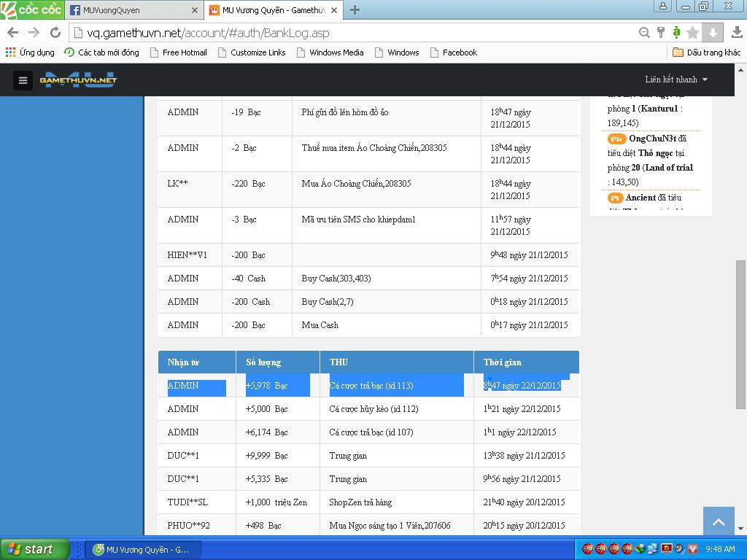Click the Ứng dụng apps grid icon
Viewport: 747px width, 560px height.
tap(10, 52)
